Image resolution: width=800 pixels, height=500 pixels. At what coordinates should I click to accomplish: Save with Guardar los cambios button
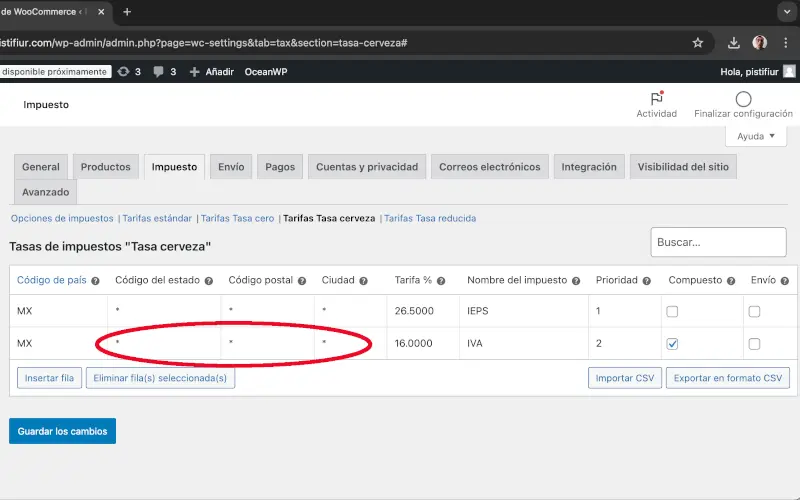pos(62,431)
